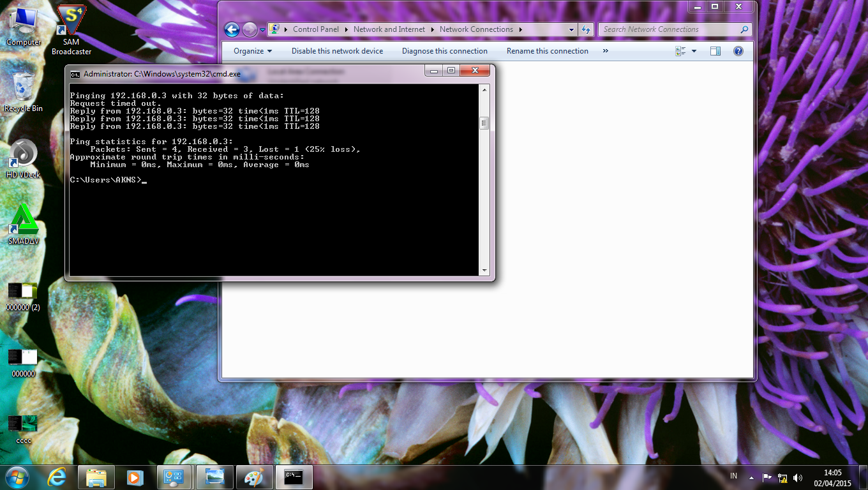Open network status tray icon
The width and height of the screenshot is (868, 490).
pos(782,477)
